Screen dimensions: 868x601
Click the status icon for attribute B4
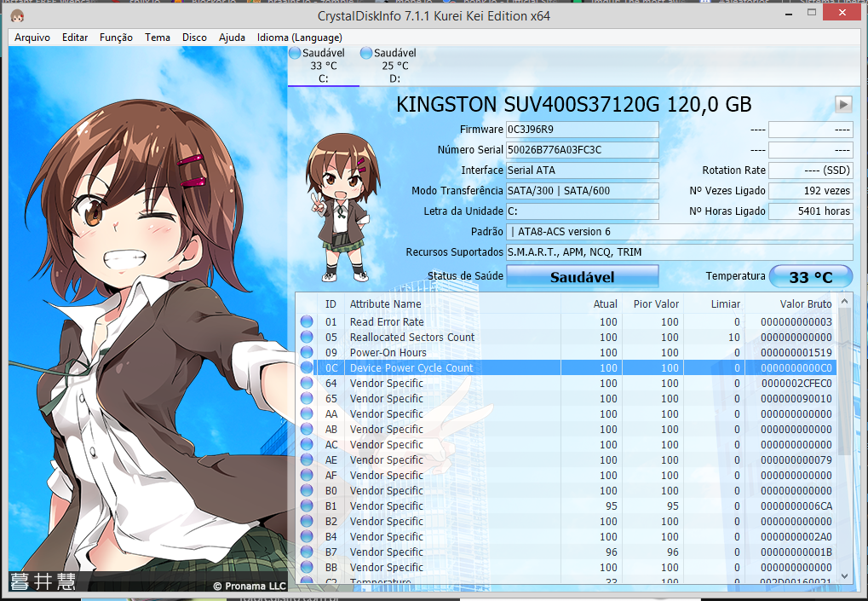[x=307, y=537]
